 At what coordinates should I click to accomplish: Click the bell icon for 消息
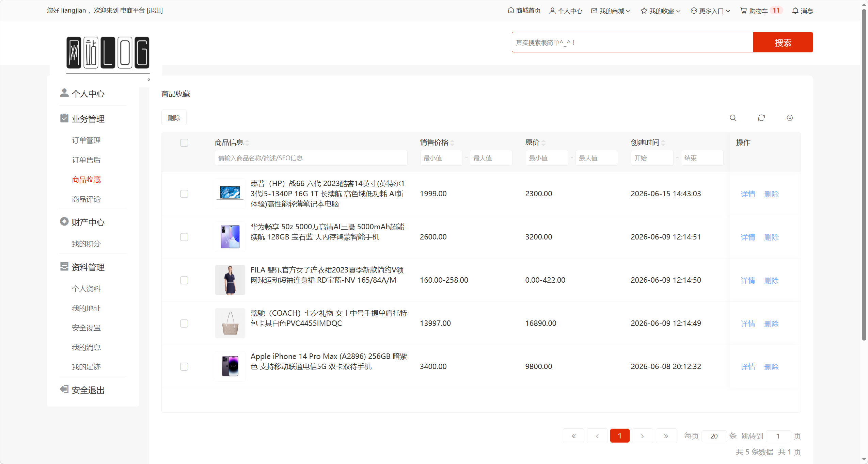[795, 11]
